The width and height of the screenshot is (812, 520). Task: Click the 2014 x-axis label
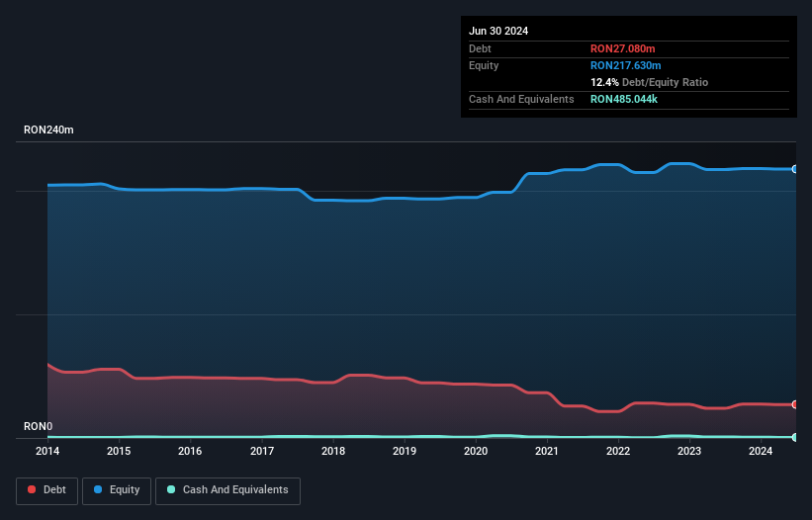click(47, 451)
